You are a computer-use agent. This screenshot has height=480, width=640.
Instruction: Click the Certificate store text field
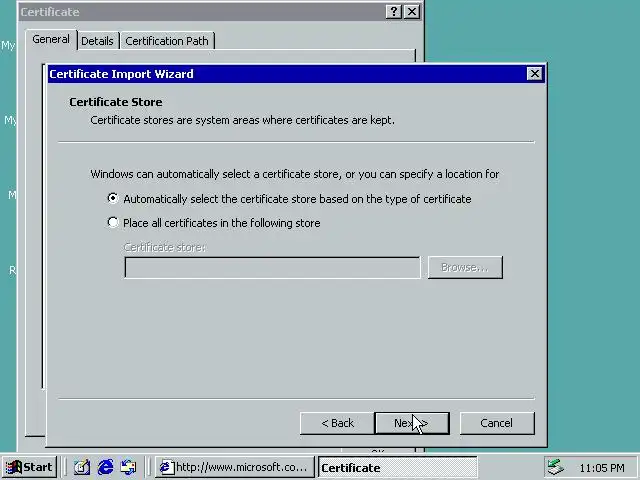click(272, 267)
